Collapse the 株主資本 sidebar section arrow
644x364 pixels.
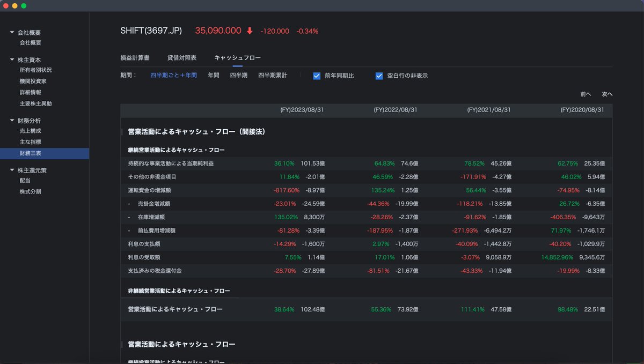point(12,60)
